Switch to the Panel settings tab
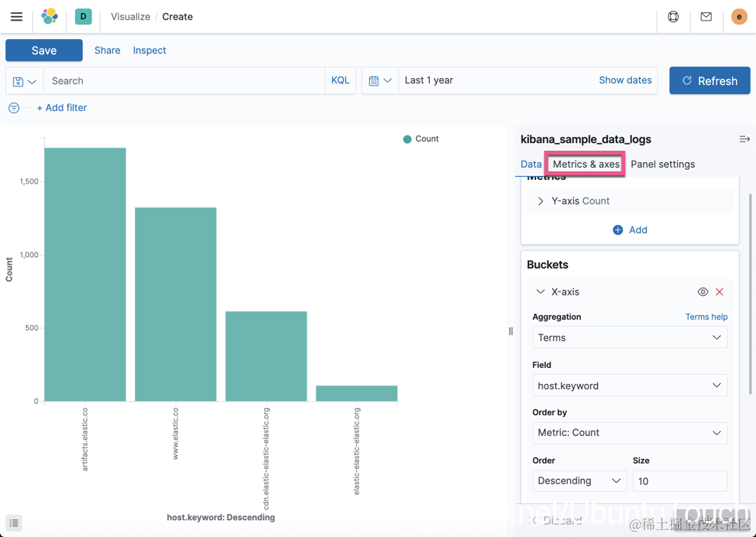 [x=663, y=164]
